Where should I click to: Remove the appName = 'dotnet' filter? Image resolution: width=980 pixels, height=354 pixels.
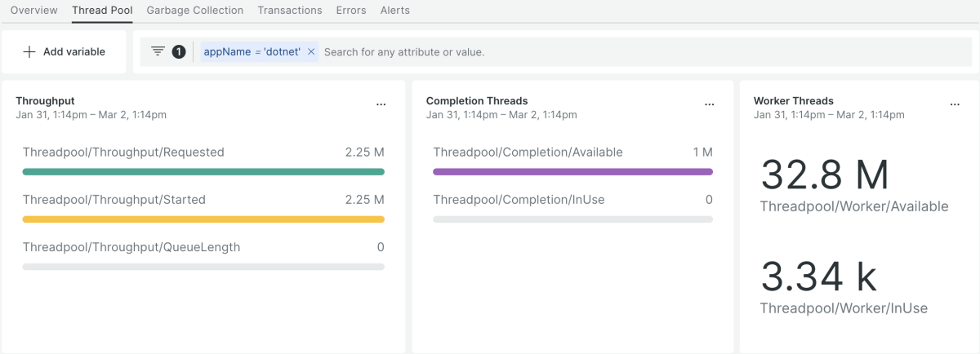click(311, 51)
